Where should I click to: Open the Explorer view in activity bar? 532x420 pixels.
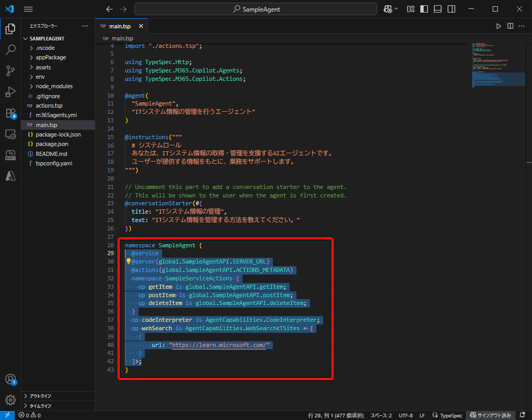(10, 29)
